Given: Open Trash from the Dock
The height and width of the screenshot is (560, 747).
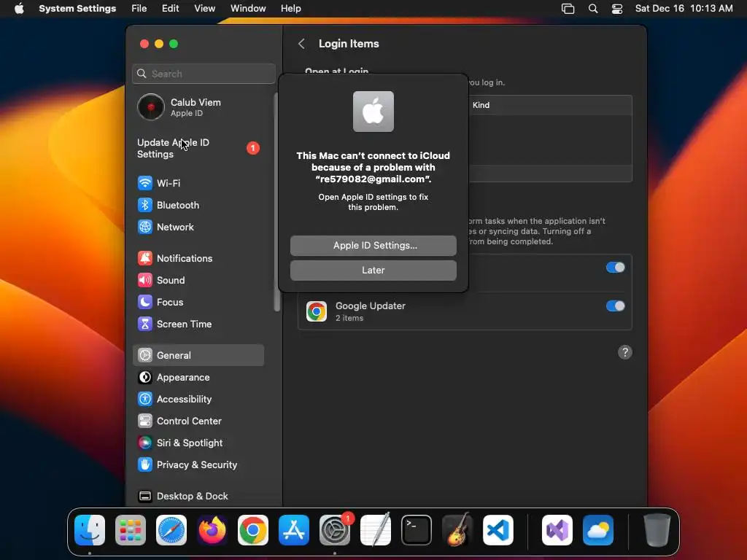Looking at the screenshot, I should point(657,530).
